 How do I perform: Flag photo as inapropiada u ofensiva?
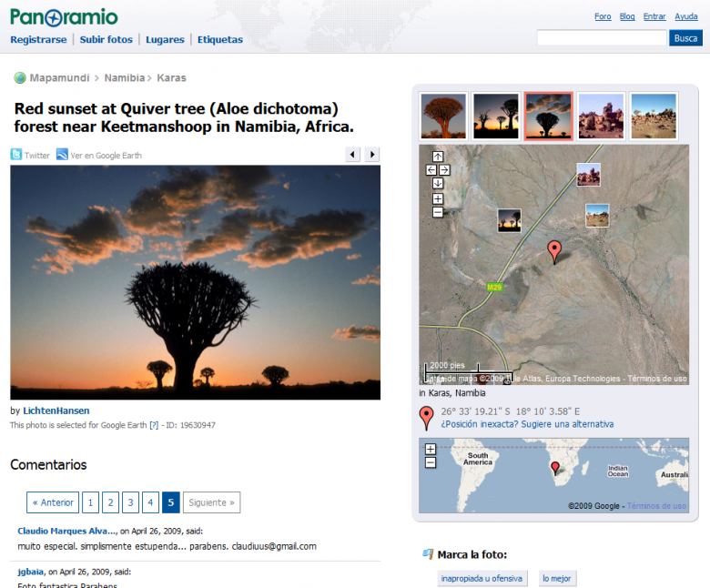pos(482,578)
